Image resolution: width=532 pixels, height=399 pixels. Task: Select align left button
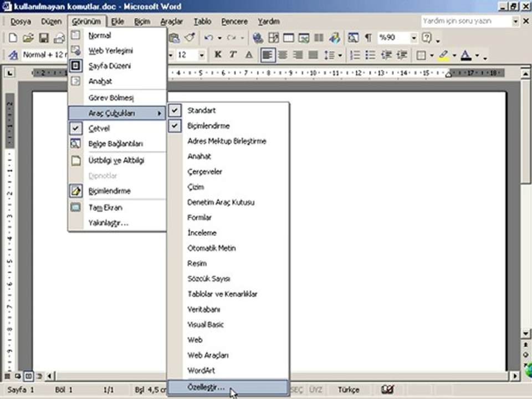coord(267,55)
